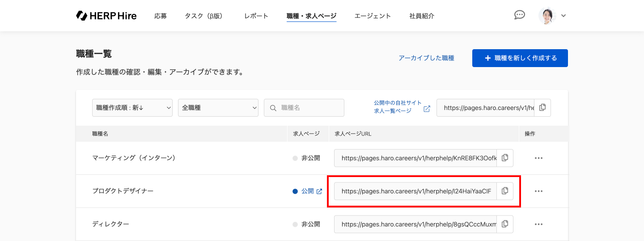Go to the 応募 tab

[161, 16]
